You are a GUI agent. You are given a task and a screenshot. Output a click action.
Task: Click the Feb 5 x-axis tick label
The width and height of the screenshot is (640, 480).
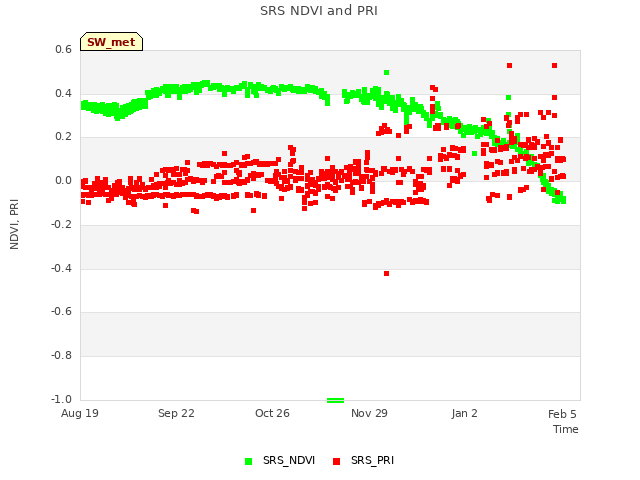click(x=562, y=414)
